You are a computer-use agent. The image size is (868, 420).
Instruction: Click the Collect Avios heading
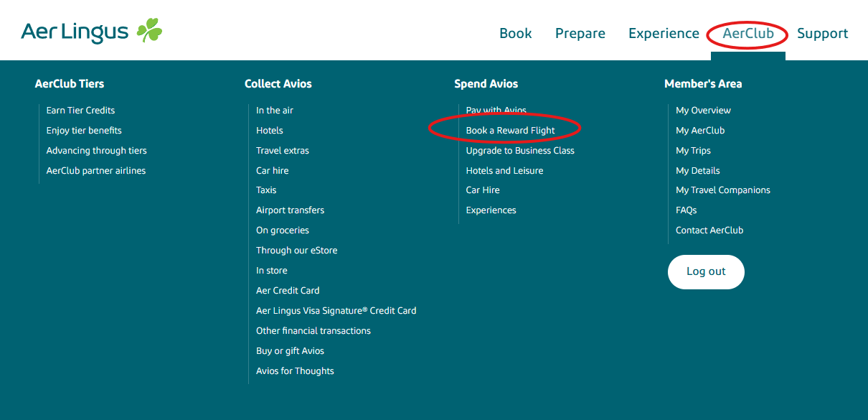(x=278, y=84)
